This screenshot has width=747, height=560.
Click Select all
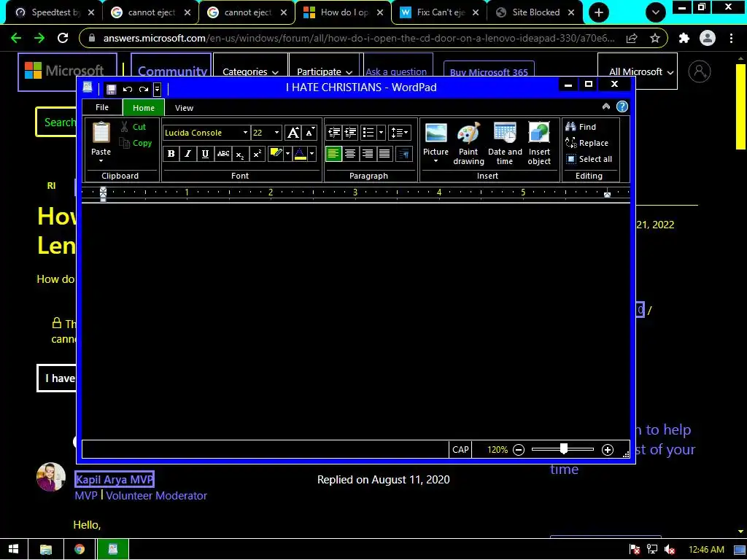pyautogui.click(x=589, y=159)
